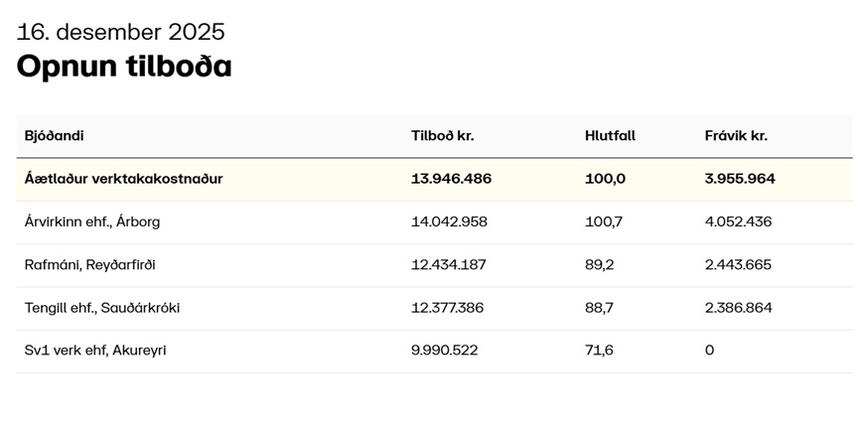Click the Opnun tilboða heading
868x431 pixels.
124,67
